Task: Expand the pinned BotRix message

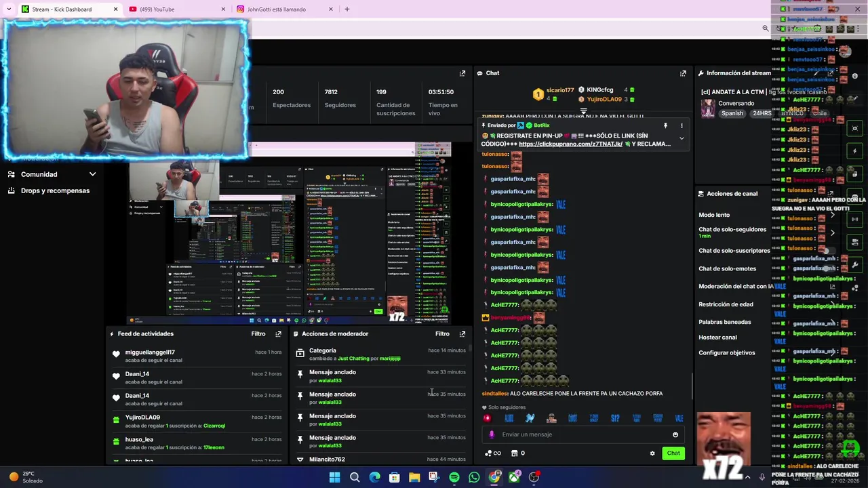Action: (x=682, y=139)
